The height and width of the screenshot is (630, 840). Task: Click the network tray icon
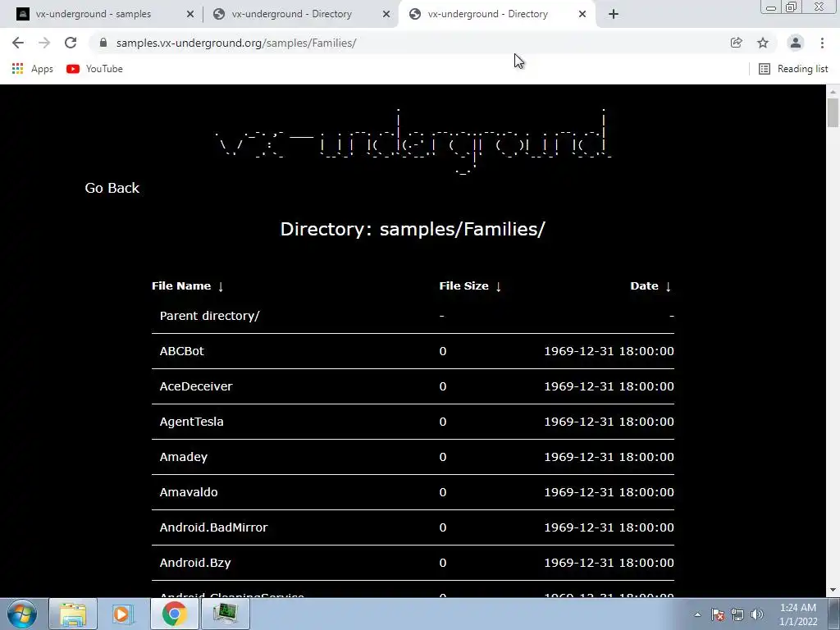(737, 614)
